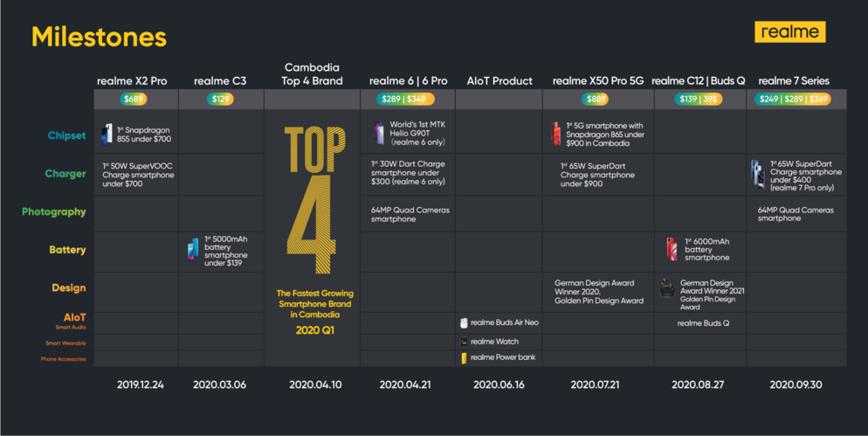Select the Design row label
868x436 pixels.
pos(69,288)
